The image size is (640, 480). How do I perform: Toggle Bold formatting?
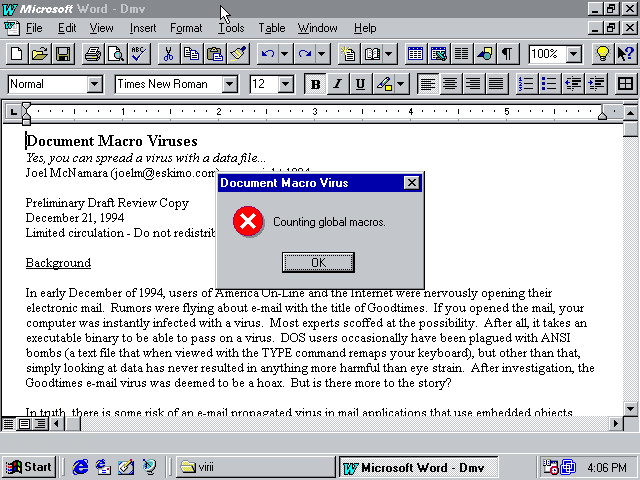point(315,84)
